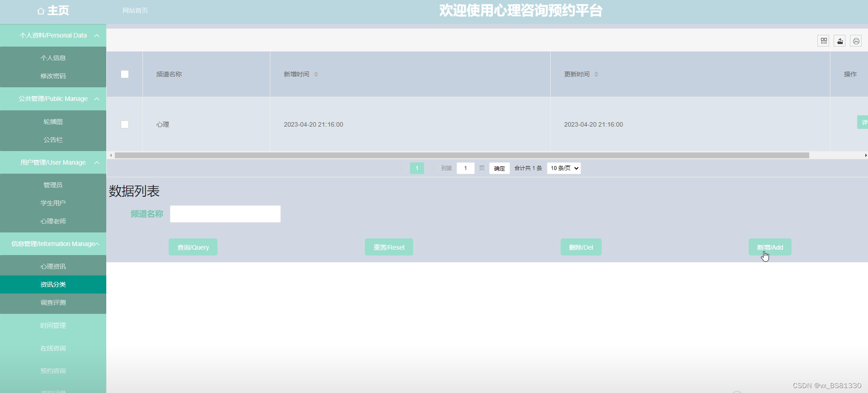Go to previous page arrow

click(x=401, y=168)
